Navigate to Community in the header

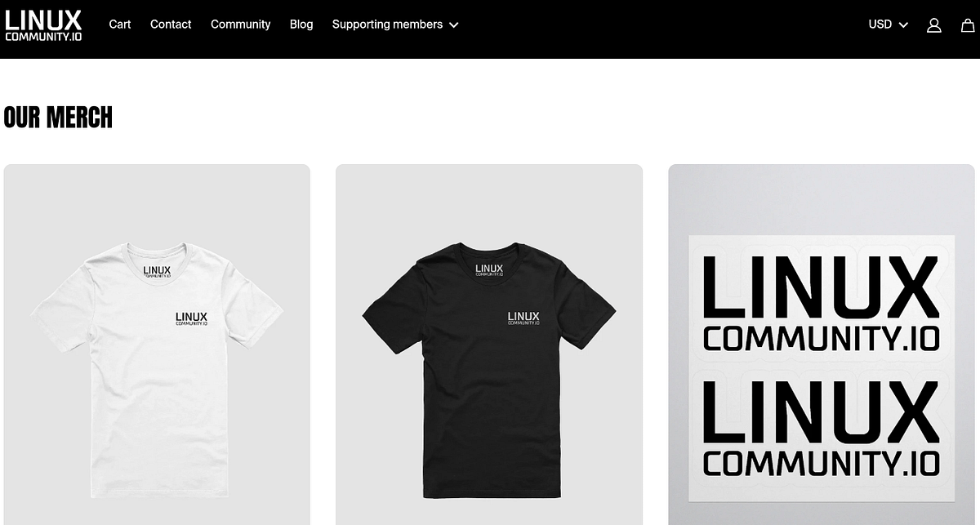pos(240,24)
